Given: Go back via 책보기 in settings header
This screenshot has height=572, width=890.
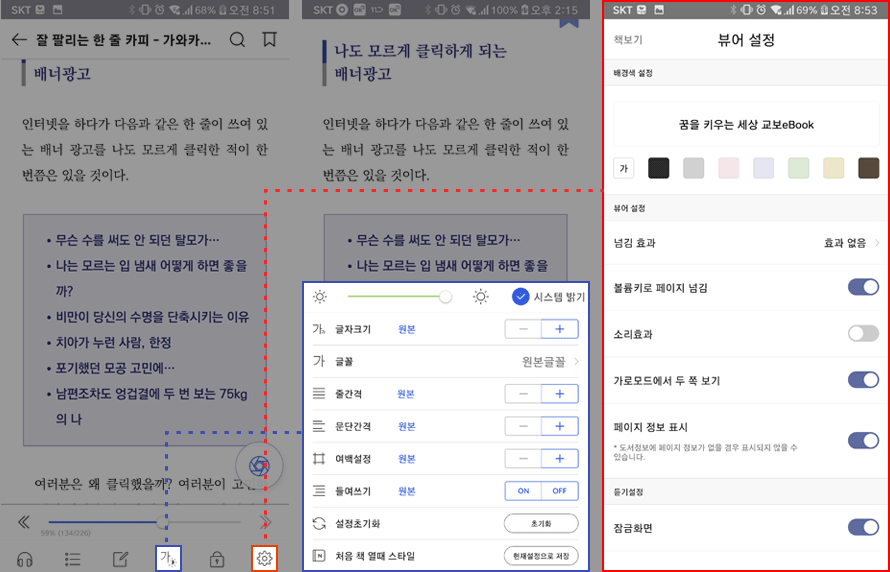Looking at the screenshot, I should [628, 40].
